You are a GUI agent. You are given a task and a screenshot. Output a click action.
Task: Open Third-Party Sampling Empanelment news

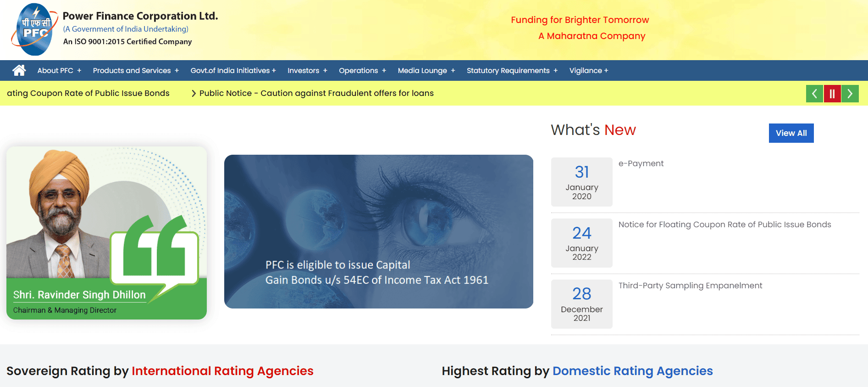[690, 286]
